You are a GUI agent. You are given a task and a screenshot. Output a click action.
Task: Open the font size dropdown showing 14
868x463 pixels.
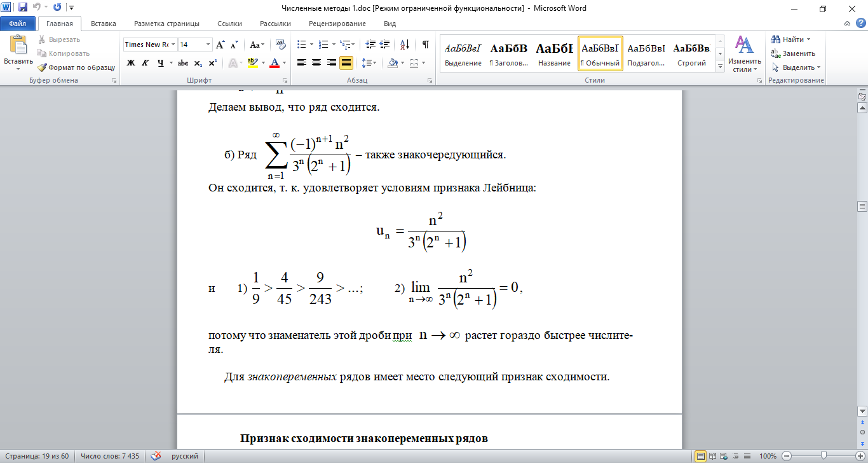208,45
